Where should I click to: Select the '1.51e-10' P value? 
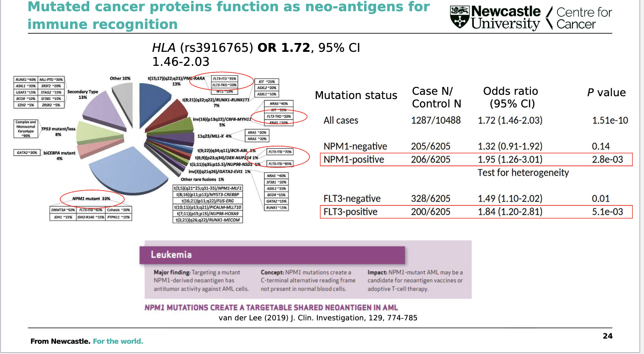click(610, 120)
